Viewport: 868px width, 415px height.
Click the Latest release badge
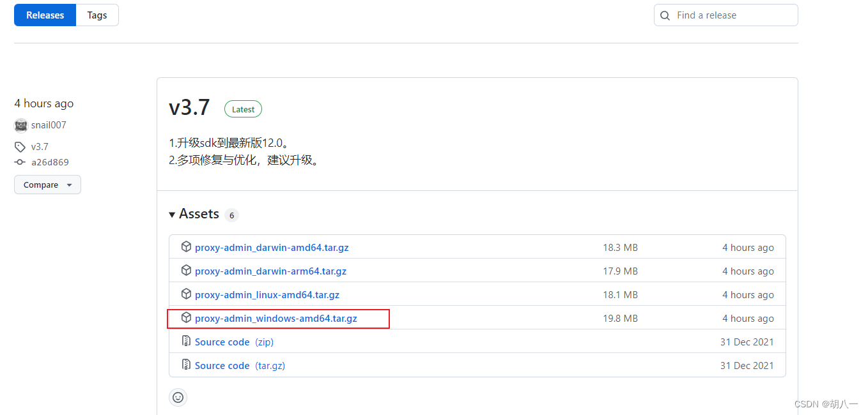pos(243,109)
